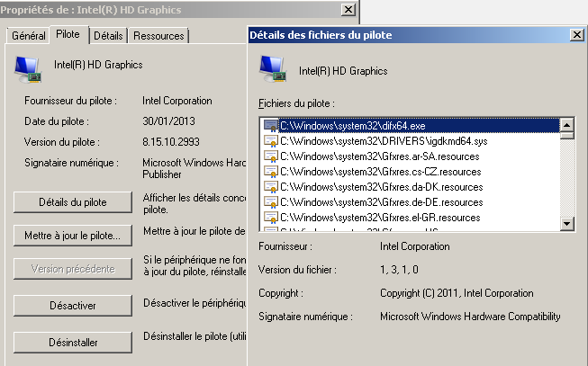This screenshot has width=588, height=366.
Task: Click the Gfxres.cs-CZ.resources file icon
Action: [270, 172]
